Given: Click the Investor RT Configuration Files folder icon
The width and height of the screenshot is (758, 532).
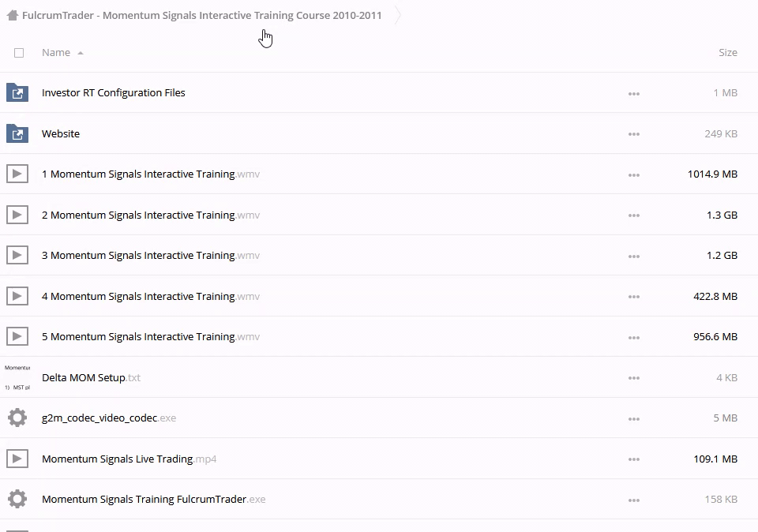Looking at the screenshot, I should (17, 93).
